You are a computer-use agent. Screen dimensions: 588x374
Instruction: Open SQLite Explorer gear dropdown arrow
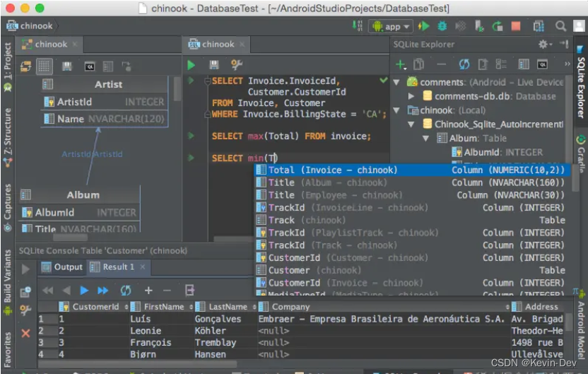(x=551, y=45)
